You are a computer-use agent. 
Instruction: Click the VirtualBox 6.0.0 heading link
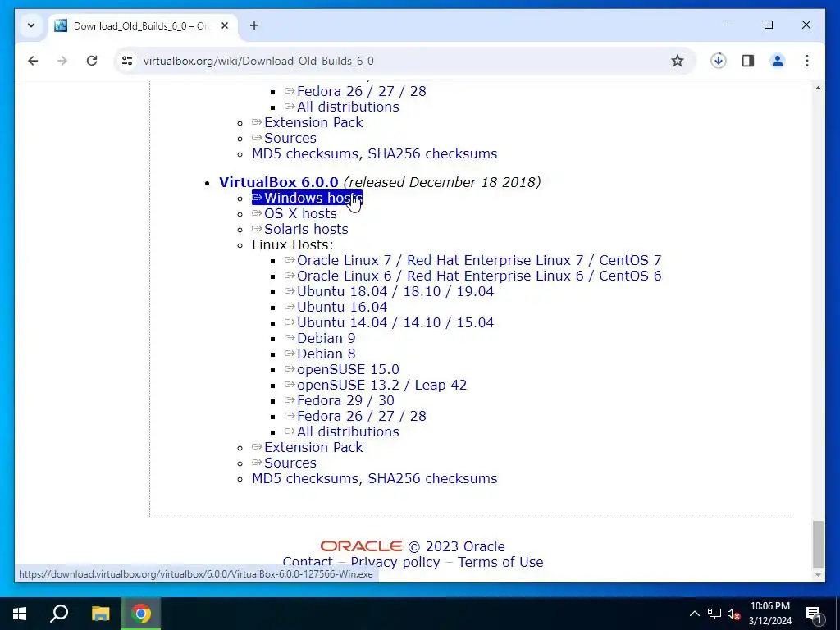click(279, 182)
